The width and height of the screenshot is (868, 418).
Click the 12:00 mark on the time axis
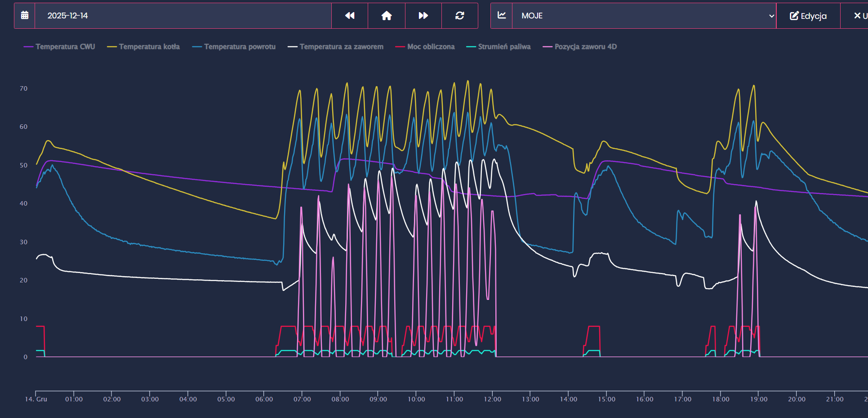(x=492, y=399)
